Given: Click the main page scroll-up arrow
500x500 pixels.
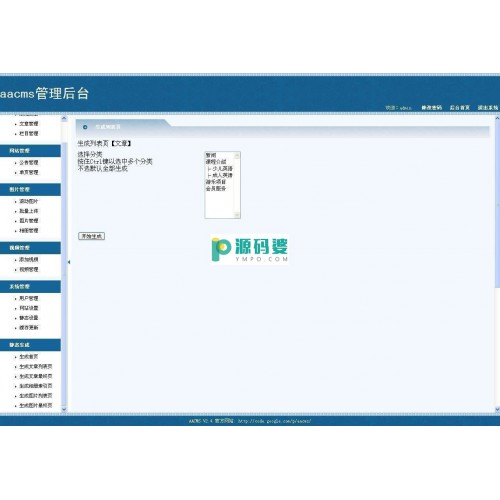Looking at the screenshot, I should tap(497, 118).
